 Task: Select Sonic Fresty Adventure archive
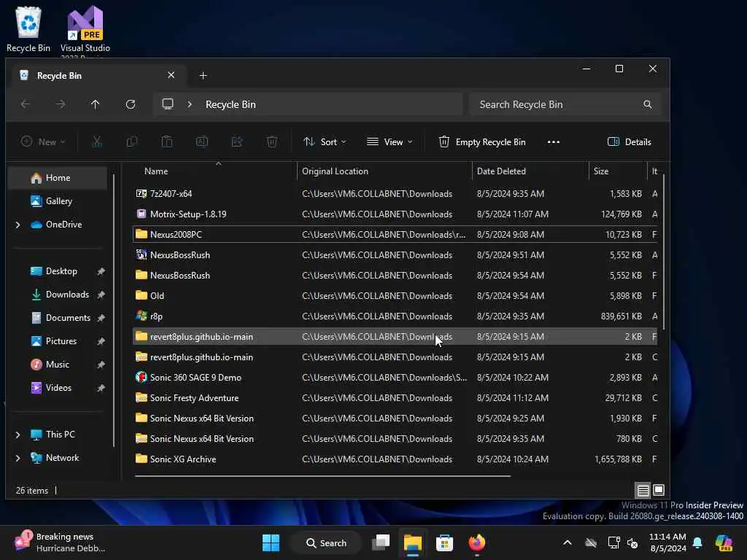(x=395, y=398)
